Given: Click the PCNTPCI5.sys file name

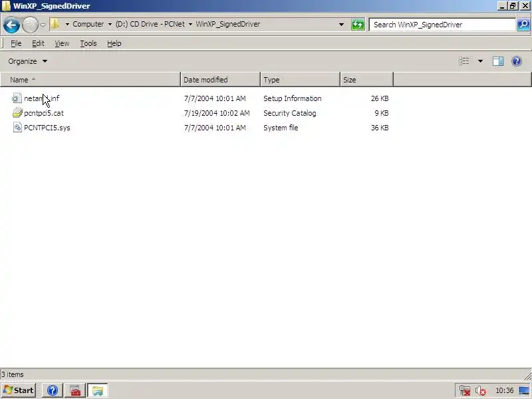Looking at the screenshot, I should [x=47, y=128].
